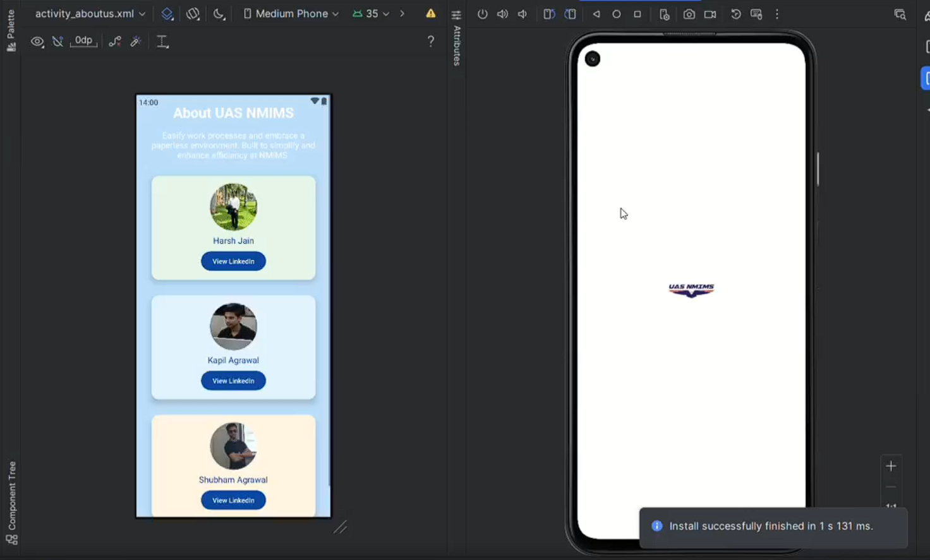This screenshot has width=930, height=560.
Task: Open emulator more options menu
Action: tap(777, 14)
